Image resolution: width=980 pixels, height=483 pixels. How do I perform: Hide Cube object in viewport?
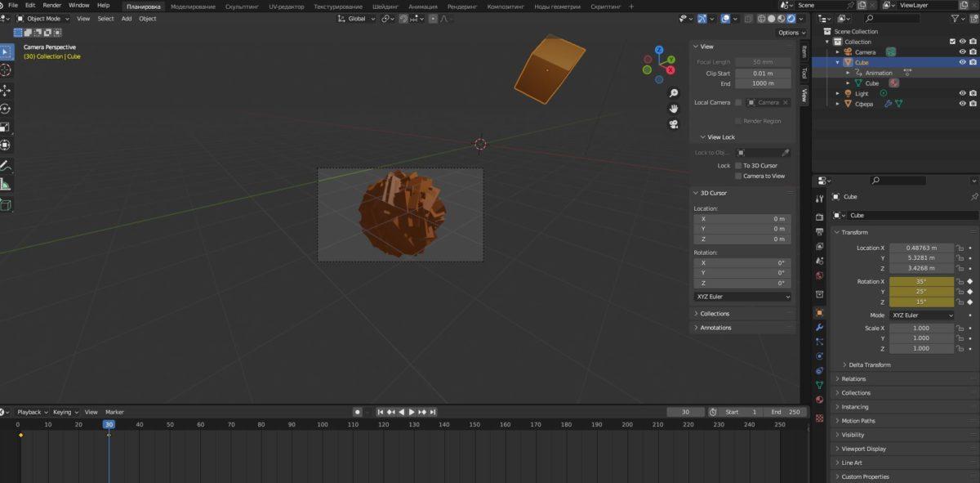pos(962,62)
